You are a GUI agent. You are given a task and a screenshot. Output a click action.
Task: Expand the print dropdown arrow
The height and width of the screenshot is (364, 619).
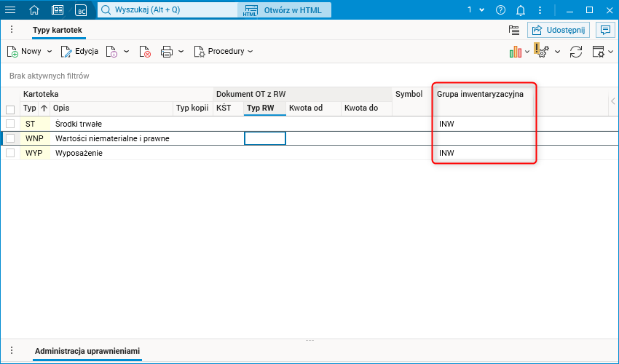[x=181, y=51]
